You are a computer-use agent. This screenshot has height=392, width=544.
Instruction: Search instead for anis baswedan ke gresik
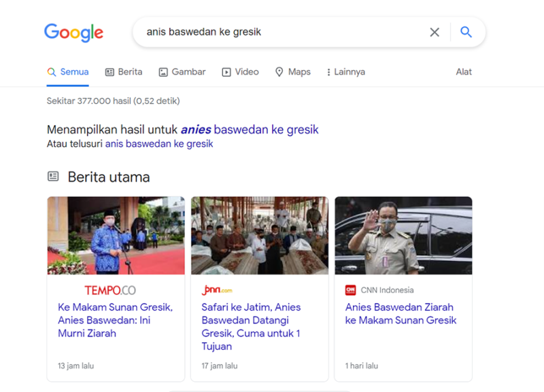(x=159, y=144)
